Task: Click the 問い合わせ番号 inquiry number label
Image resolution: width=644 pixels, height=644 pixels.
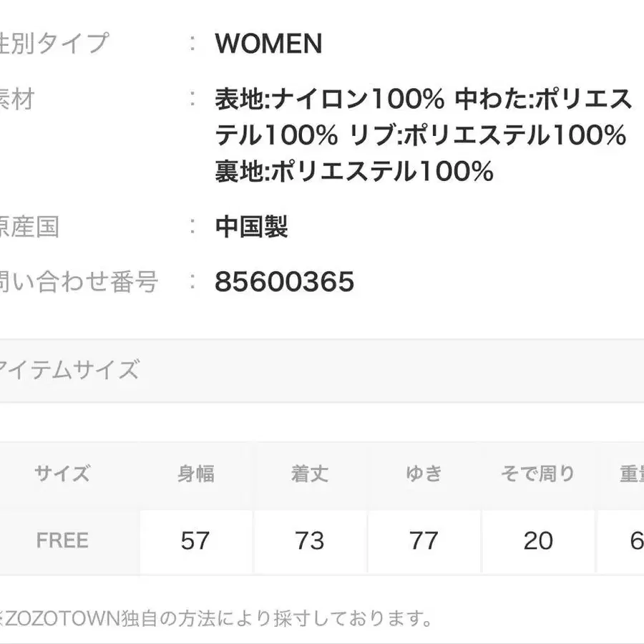Action: pyautogui.click(x=79, y=282)
